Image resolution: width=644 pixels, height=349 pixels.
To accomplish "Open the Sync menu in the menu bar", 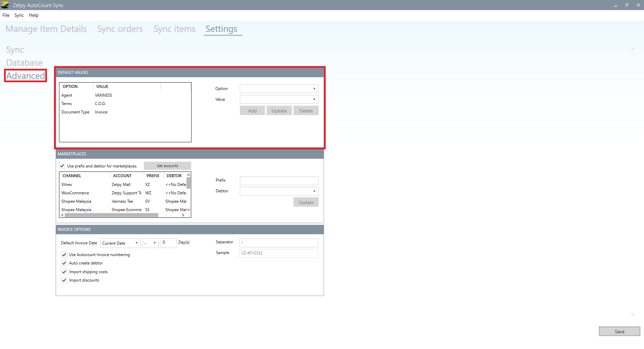I will (x=19, y=15).
